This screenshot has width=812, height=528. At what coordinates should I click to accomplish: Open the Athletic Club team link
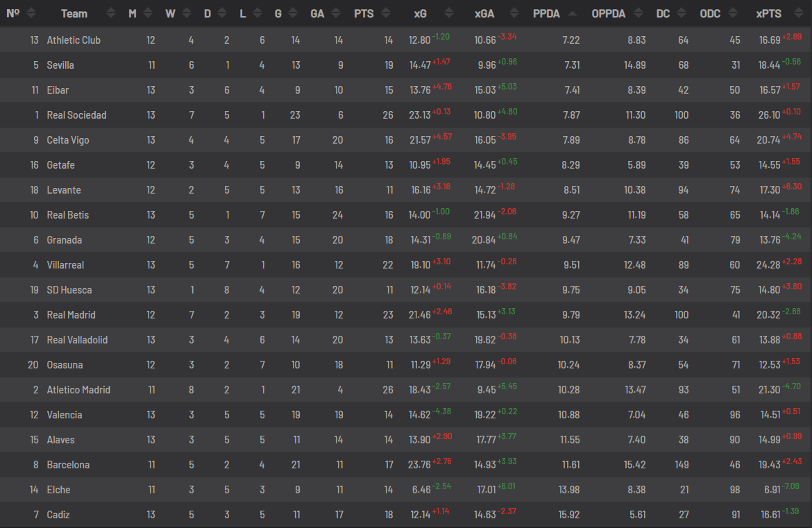[x=74, y=40]
